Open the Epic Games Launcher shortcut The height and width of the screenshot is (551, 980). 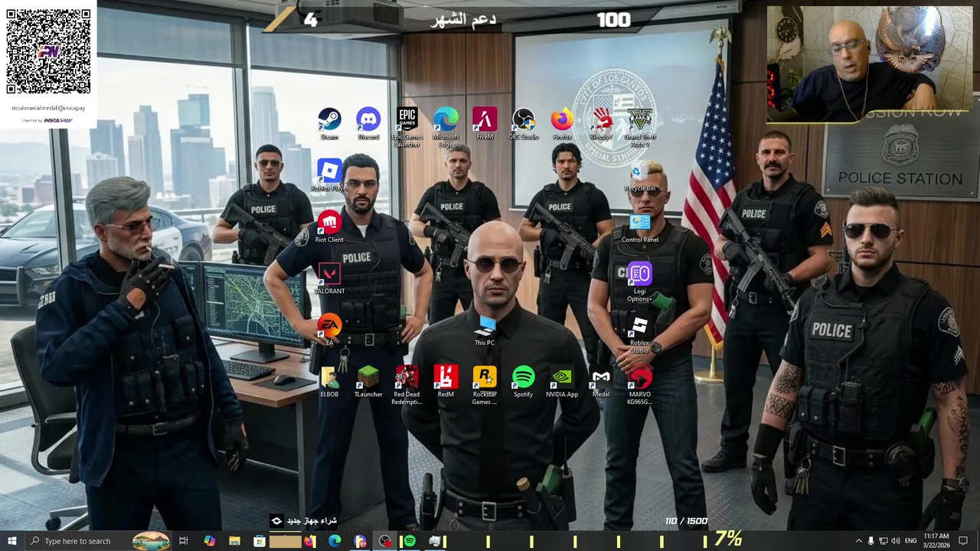pos(407,127)
